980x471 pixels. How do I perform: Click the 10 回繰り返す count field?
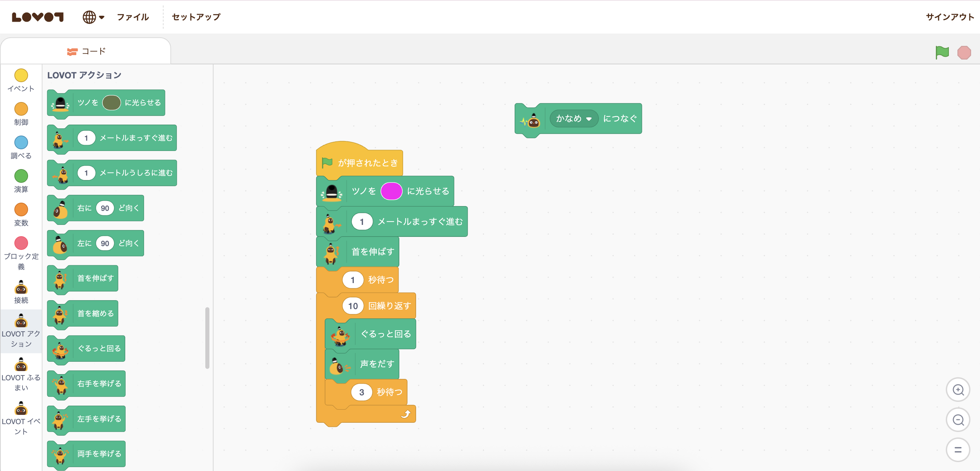[x=353, y=306]
